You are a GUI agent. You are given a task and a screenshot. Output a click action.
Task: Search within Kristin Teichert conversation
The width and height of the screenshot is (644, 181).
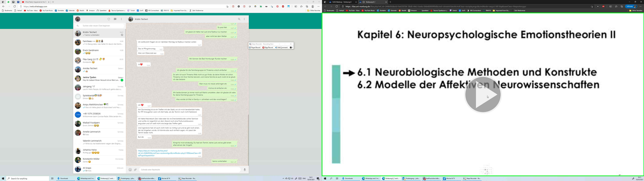pyautogui.click(x=239, y=19)
